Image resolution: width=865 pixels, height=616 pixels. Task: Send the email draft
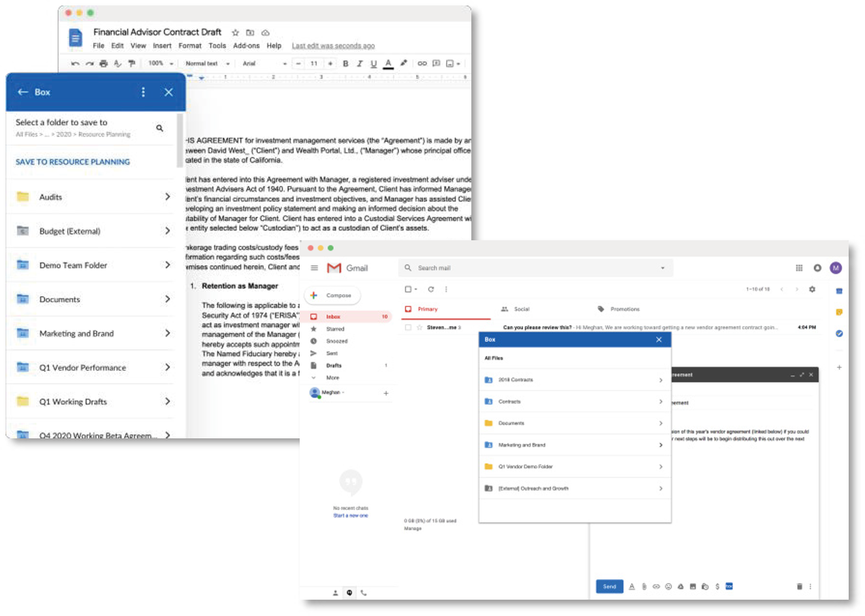click(x=610, y=586)
